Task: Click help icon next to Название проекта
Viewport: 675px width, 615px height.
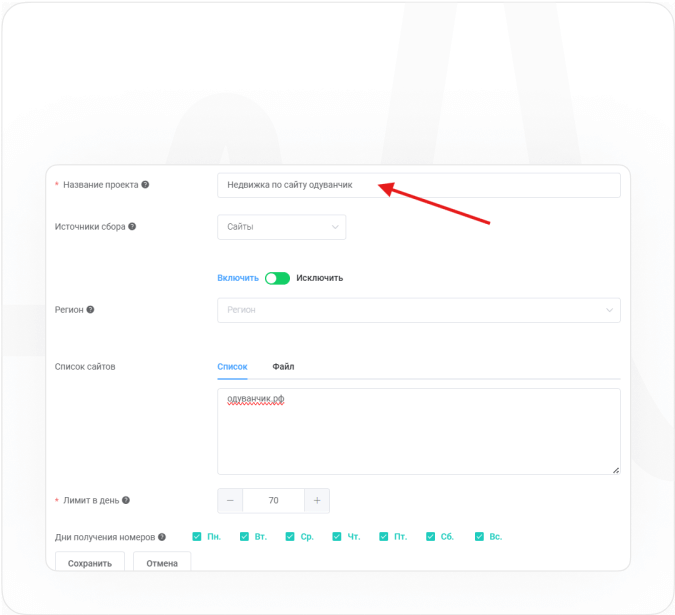Action: pos(145,185)
